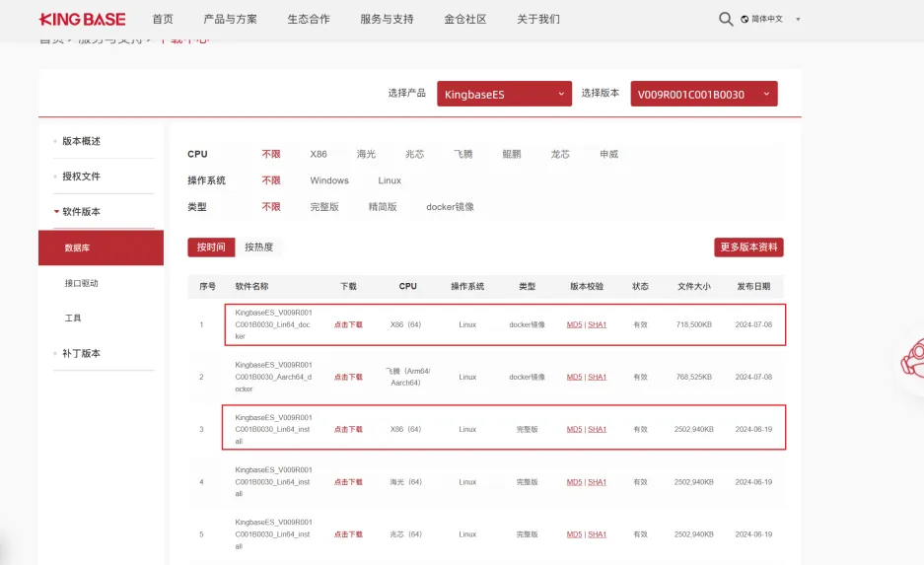The image size is (924, 565).
Task: Filter CPU by 申威
Action: click(x=608, y=154)
